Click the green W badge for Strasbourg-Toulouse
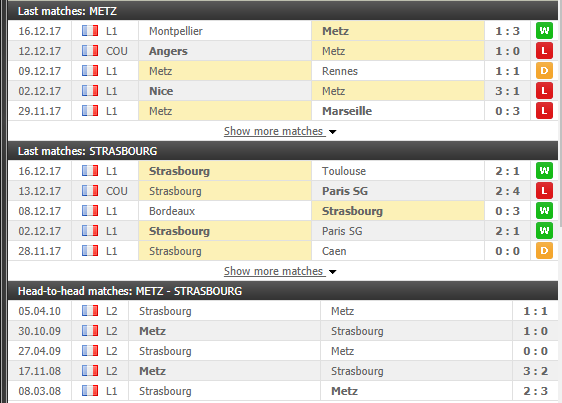Viewport: 562px width, 403px height. pyautogui.click(x=544, y=171)
